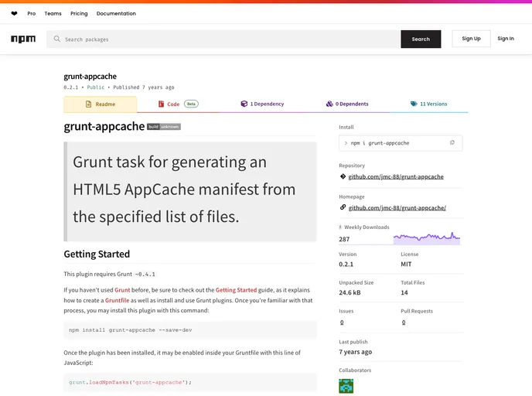
Task: Click the weekly downloads sparkline chart
Action: 427,238
